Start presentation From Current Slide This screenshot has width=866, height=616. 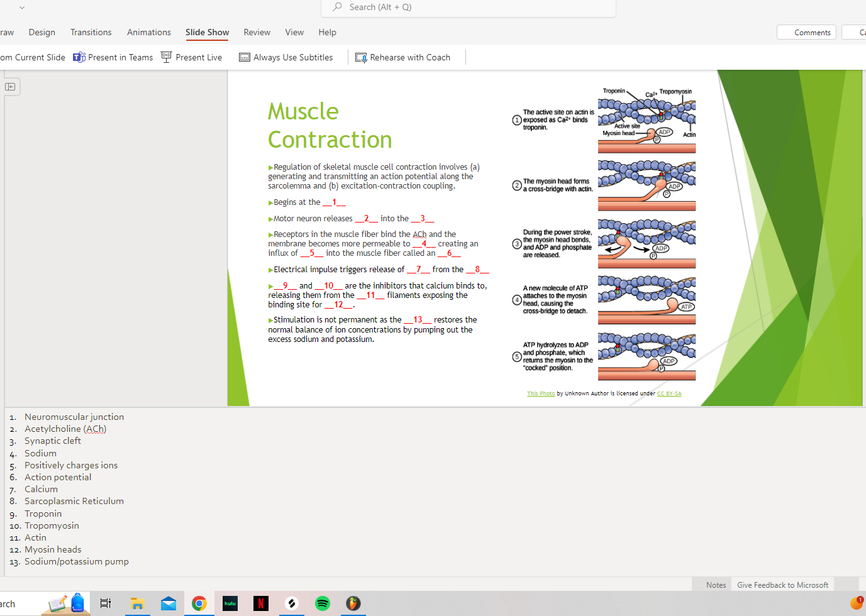33,57
